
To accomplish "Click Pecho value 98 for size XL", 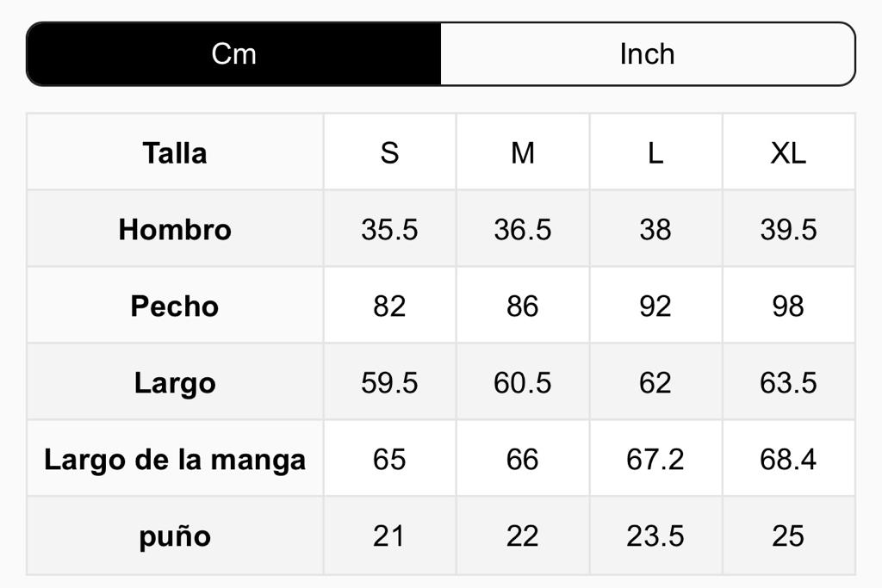I will coord(788,306).
